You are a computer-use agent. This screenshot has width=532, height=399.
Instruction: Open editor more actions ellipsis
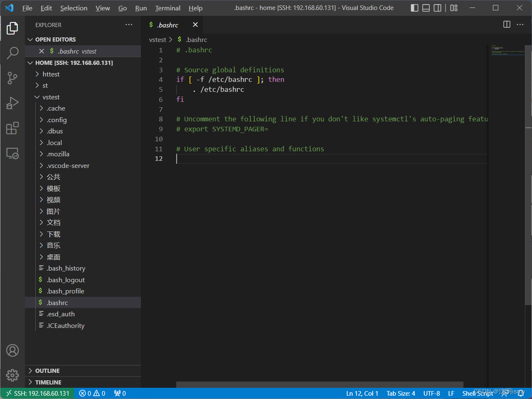click(x=520, y=25)
